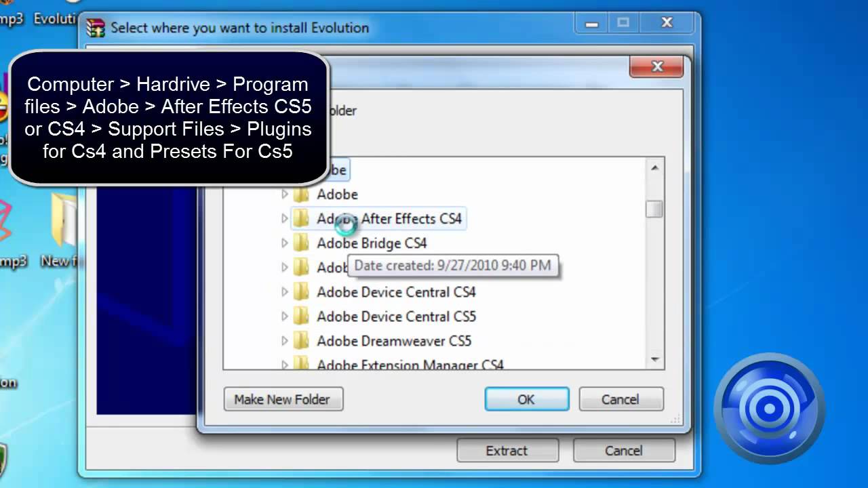Close the Evolution installer window
This screenshot has width=868, height=488.
(x=667, y=24)
